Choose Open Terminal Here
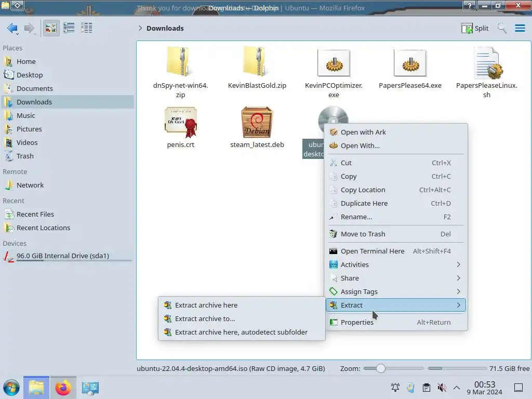This screenshot has height=399, width=532. pyautogui.click(x=396, y=251)
